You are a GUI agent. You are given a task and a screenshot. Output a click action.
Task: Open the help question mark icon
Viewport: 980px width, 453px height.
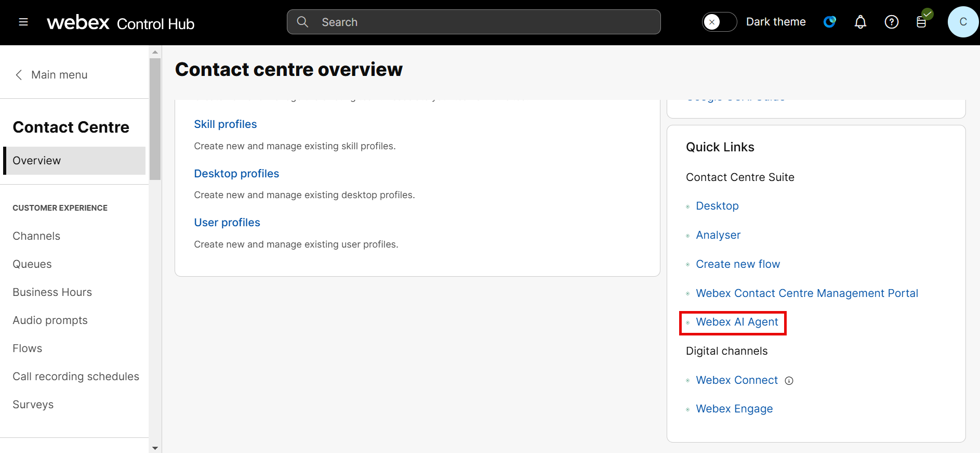point(892,22)
